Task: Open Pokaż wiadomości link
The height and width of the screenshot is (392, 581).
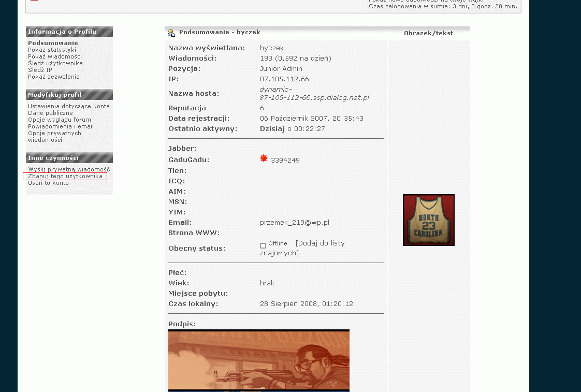Action: (x=55, y=56)
